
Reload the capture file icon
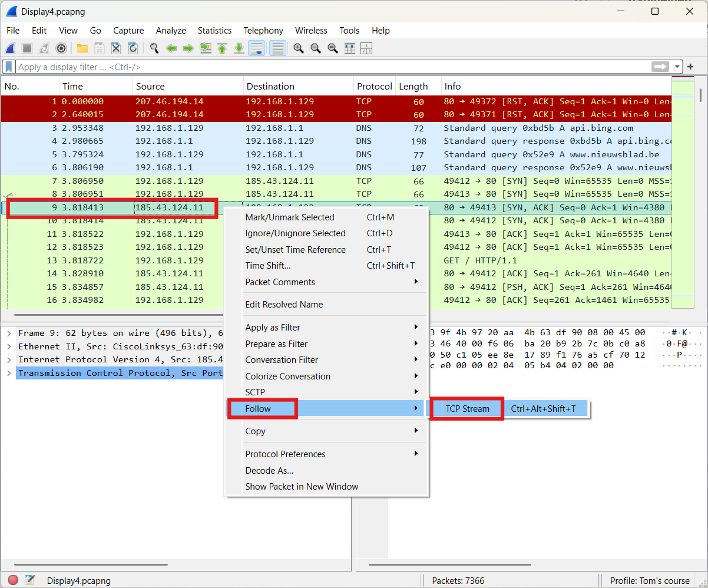click(x=133, y=48)
